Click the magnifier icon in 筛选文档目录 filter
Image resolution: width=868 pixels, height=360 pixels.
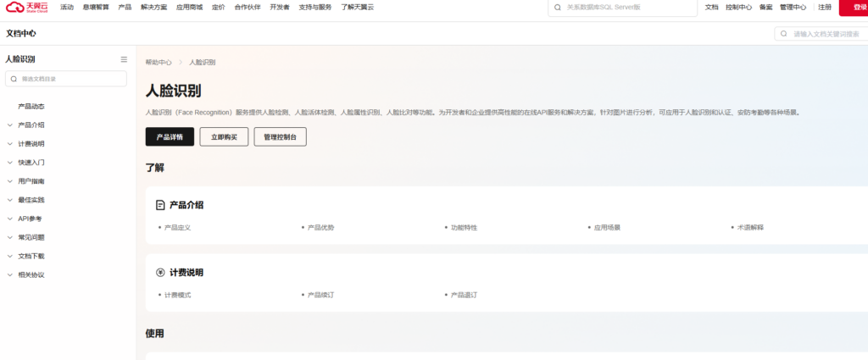tap(14, 79)
